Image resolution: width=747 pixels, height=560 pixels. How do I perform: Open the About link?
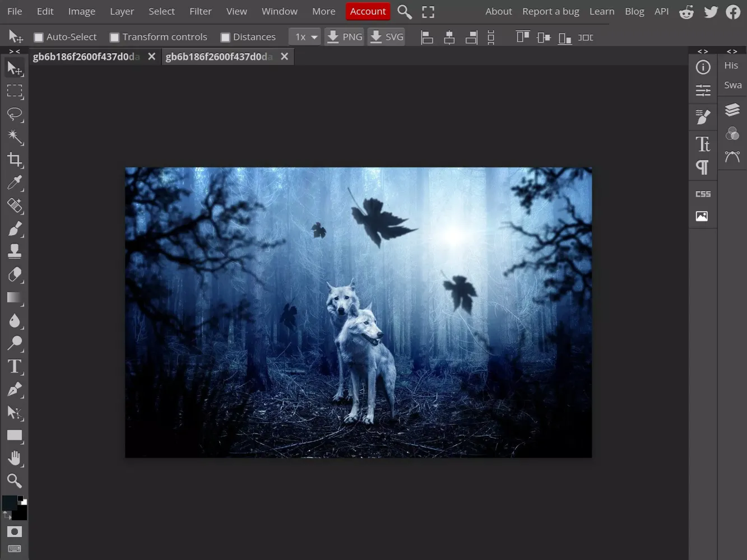[x=498, y=11]
